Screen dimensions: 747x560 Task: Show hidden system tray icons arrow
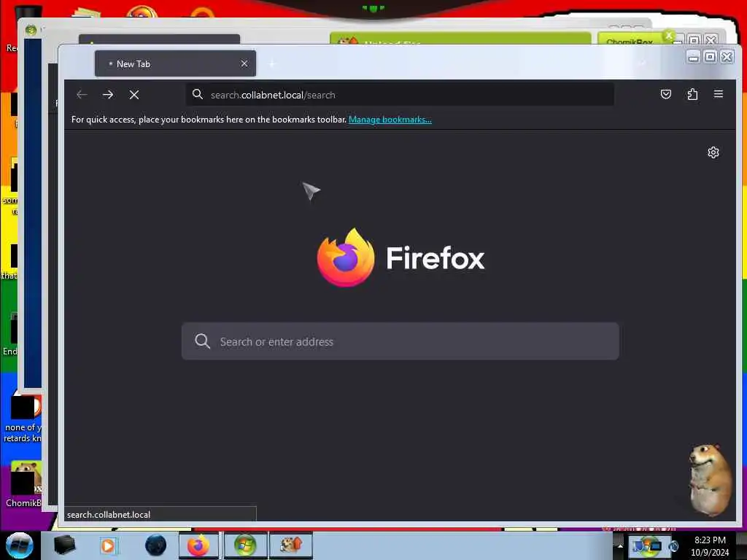(x=620, y=545)
